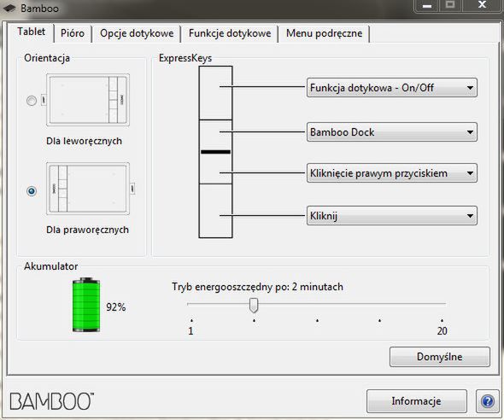
Task: Select the Dla leworęcznych radio button
Action: click(32, 101)
